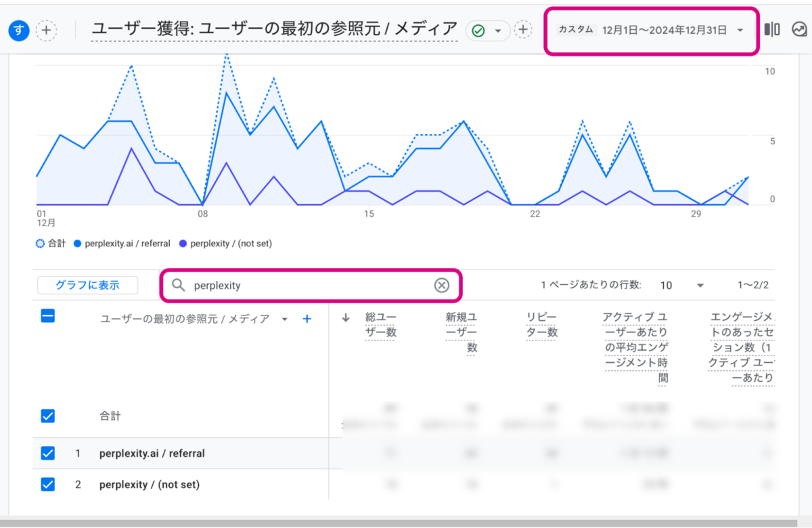Click the search magnifier icon
The image size is (812, 528).
pyautogui.click(x=178, y=285)
